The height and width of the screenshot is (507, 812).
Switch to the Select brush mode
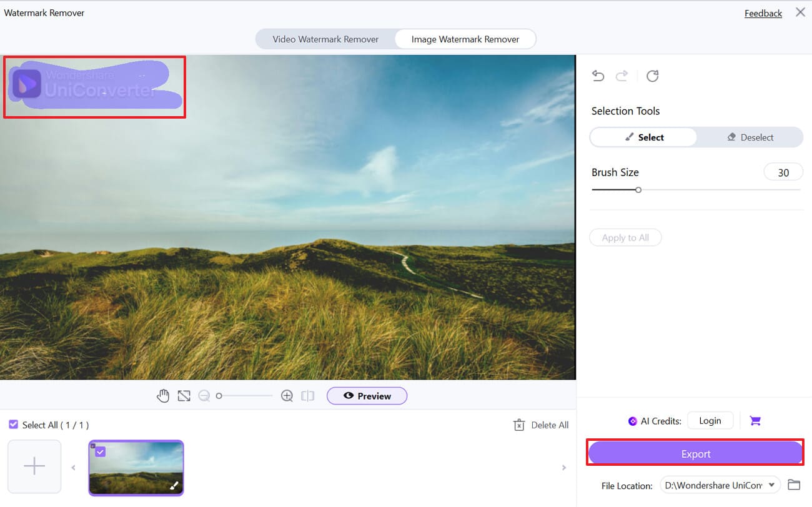[x=643, y=137]
